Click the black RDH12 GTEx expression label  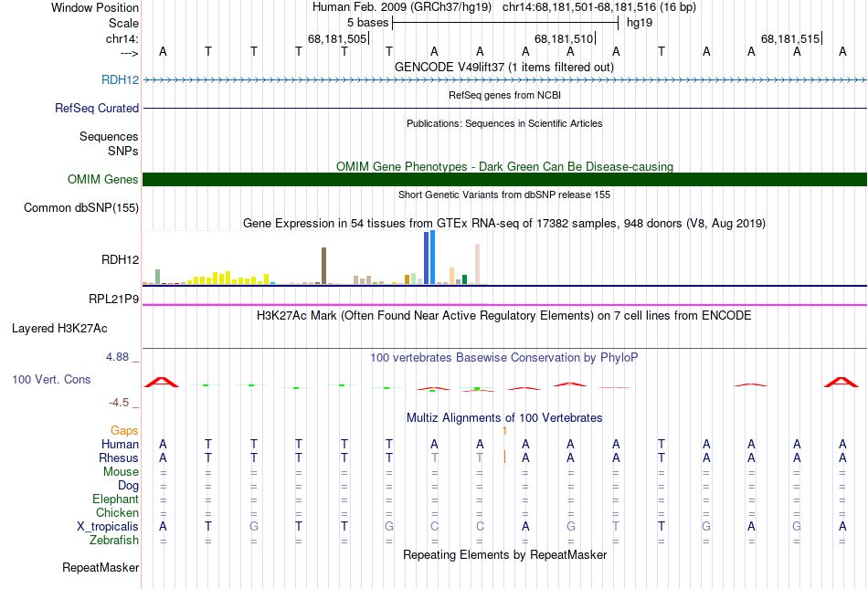(120, 260)
